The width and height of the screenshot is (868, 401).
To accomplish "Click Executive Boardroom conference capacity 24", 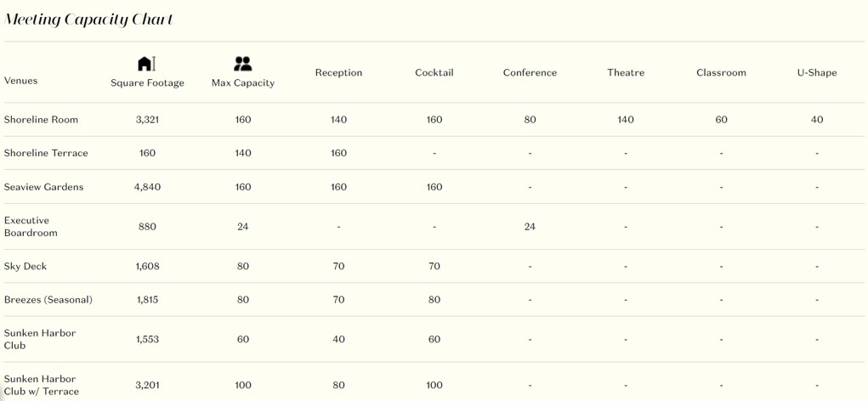I will click(530, 227).
